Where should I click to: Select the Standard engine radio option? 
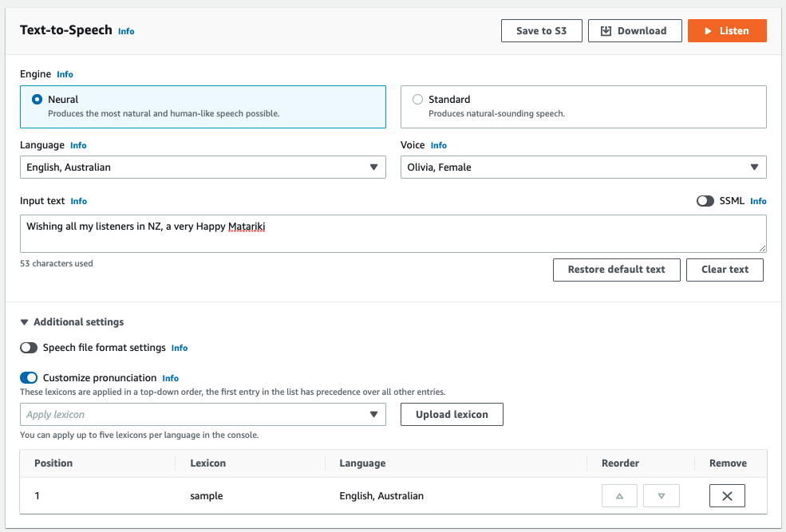417,100
